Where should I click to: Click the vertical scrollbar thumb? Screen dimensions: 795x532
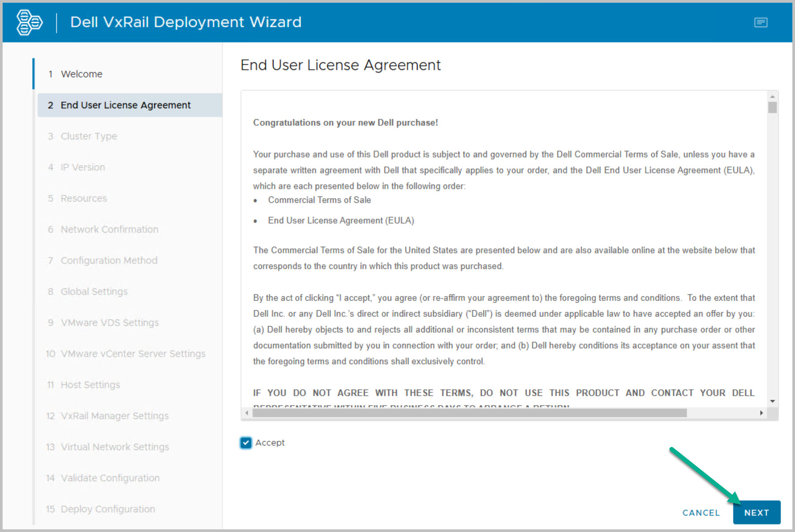[x=772, y=108]
